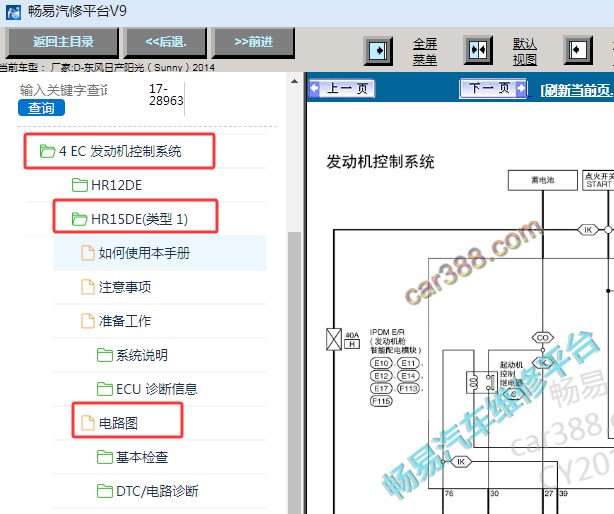Click the 返回主目录 button
The height and width of the screenshot is (514, 614).
tap(63, 42)
